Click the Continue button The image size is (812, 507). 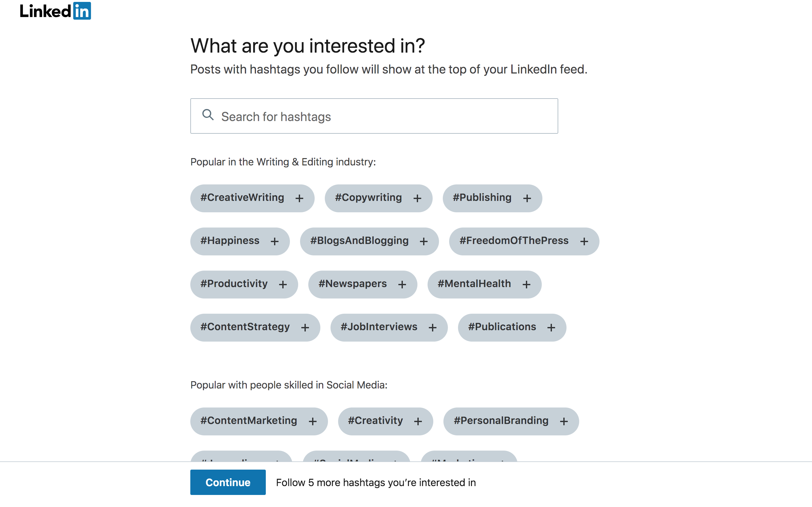coord(228,482)
